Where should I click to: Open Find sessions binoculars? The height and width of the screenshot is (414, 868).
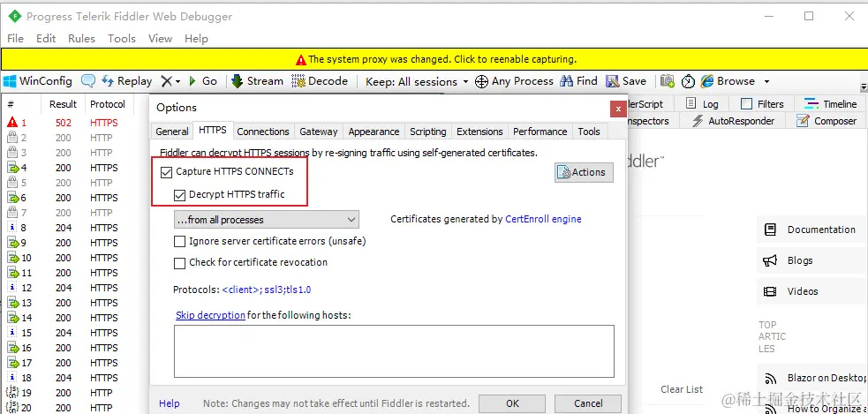click(x=578, y=81)
